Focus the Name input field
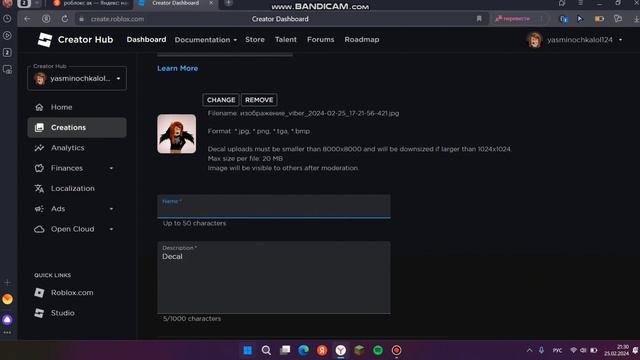 273,207
